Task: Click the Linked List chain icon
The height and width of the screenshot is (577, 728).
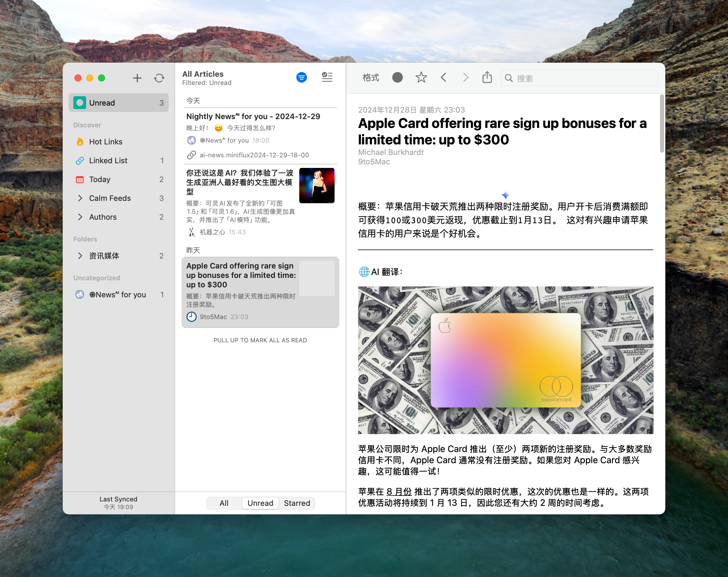Action: tap(80, 161)
